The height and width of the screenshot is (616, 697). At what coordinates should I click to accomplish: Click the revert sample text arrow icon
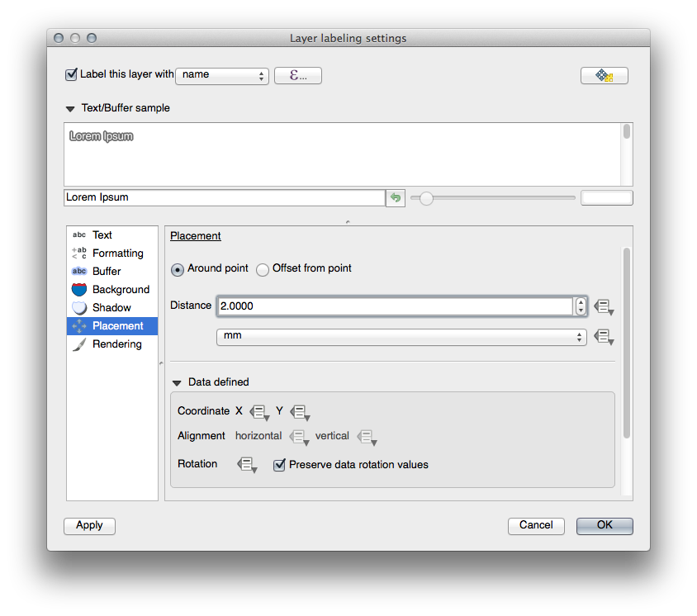[x=395, y=197]
